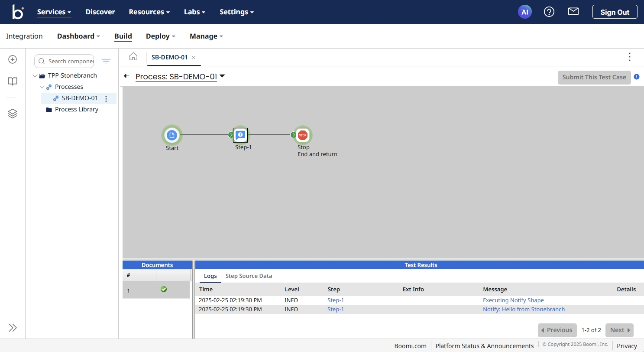This screenshot has height=352, width=644.
Task: Click the Next page button
Action: [x=619, y=330]
